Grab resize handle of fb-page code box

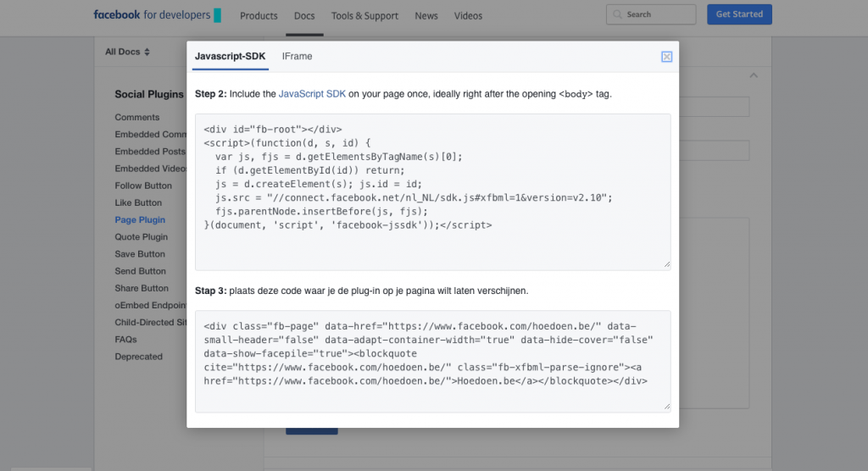667,407
